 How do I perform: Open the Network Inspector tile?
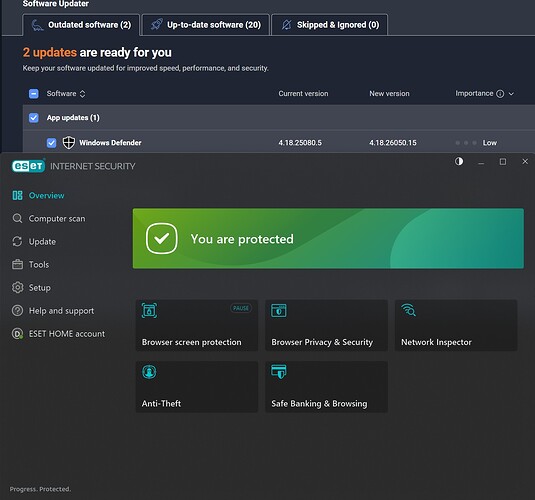coord(456,325)
